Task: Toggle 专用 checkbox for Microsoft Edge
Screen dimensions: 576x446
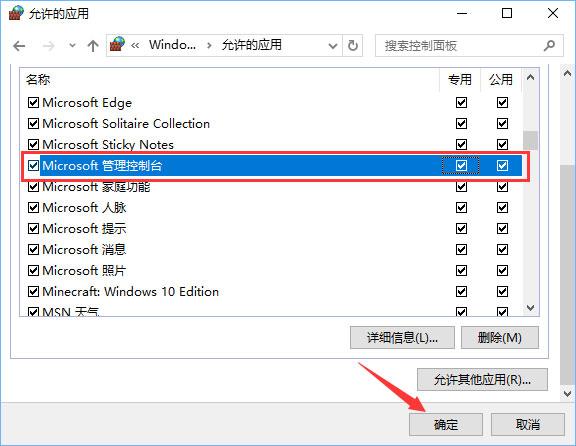Action: [461, 102]
